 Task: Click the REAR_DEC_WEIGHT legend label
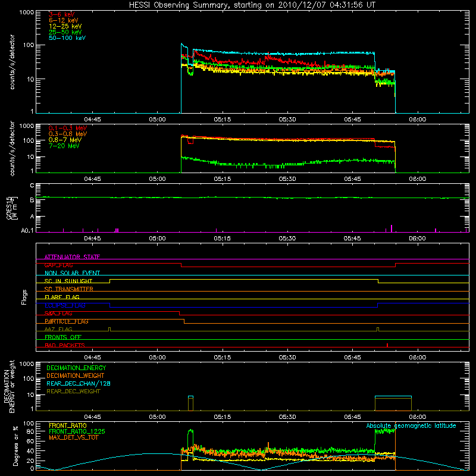[x=73, y=392]
